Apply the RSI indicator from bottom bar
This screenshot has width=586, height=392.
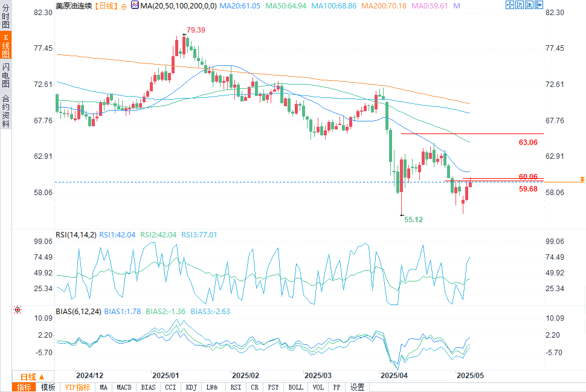pos(236,387)
